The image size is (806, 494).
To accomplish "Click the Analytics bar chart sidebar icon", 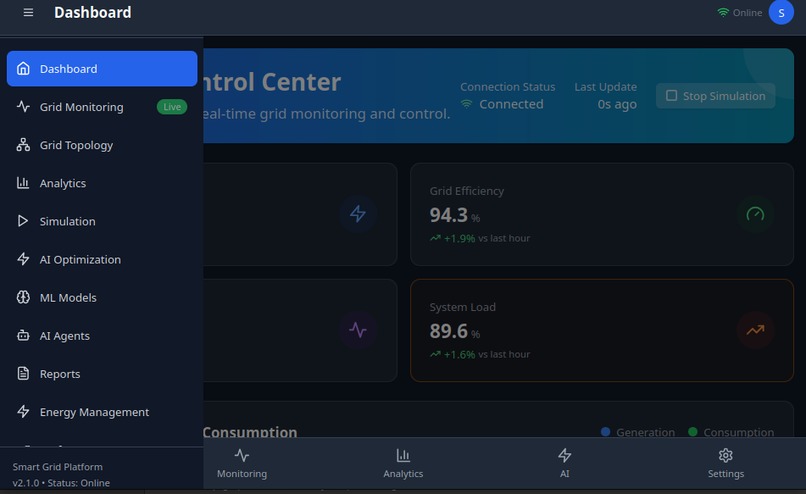I will [x=23, y=182].
